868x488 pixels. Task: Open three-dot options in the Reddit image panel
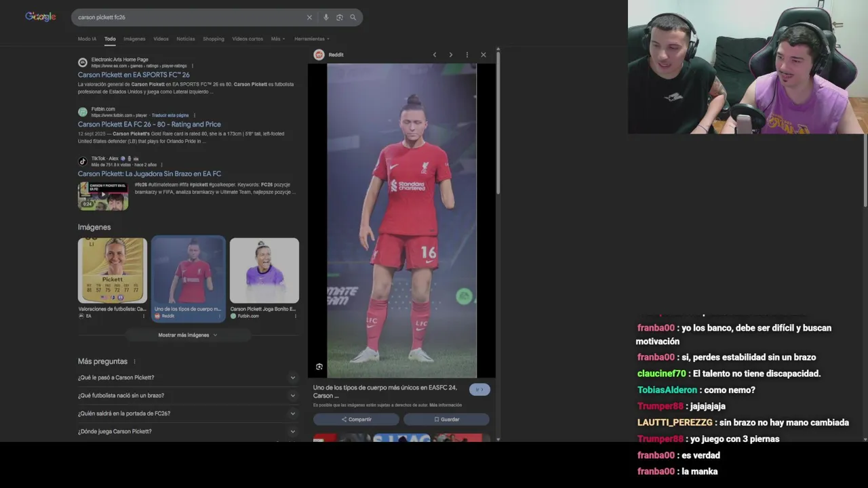(x=467, y=55)
